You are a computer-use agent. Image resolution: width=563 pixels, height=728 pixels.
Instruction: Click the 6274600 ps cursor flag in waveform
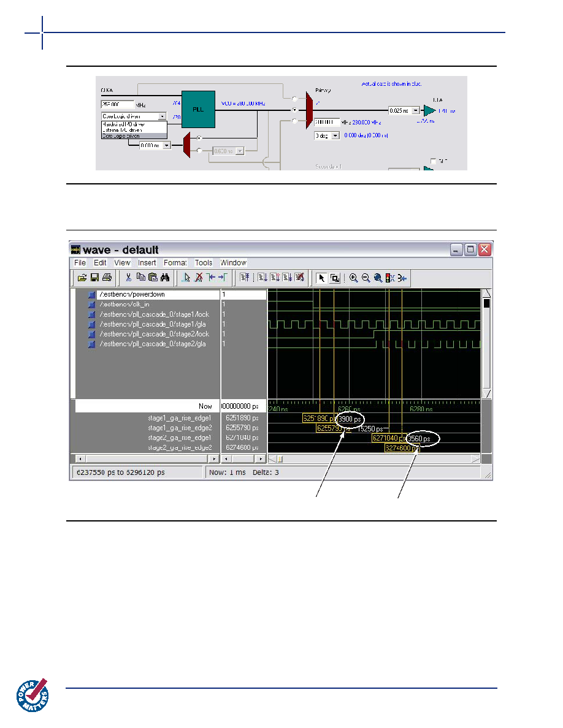coord(402,448)
